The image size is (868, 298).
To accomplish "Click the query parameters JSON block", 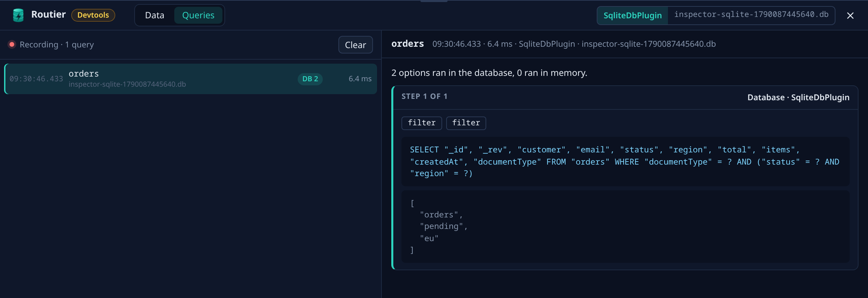I will click(626, 227).
